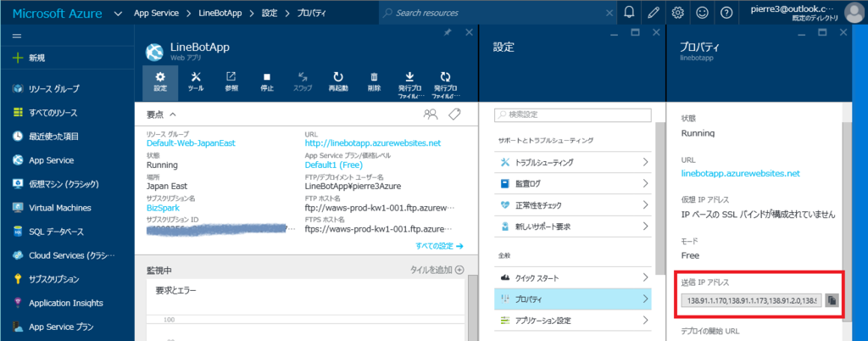
Task: Expand the Microsoft Azure dropdown chevron
Action: point(117,14)
